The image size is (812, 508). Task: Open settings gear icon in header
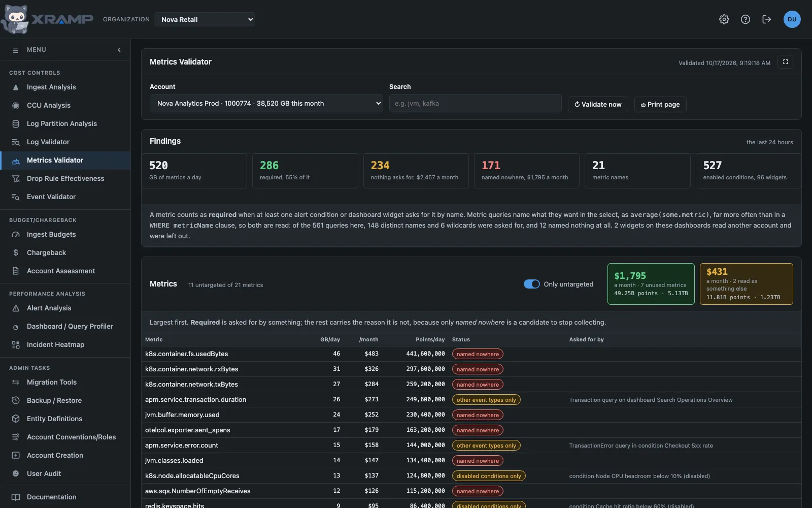point(724,19)
